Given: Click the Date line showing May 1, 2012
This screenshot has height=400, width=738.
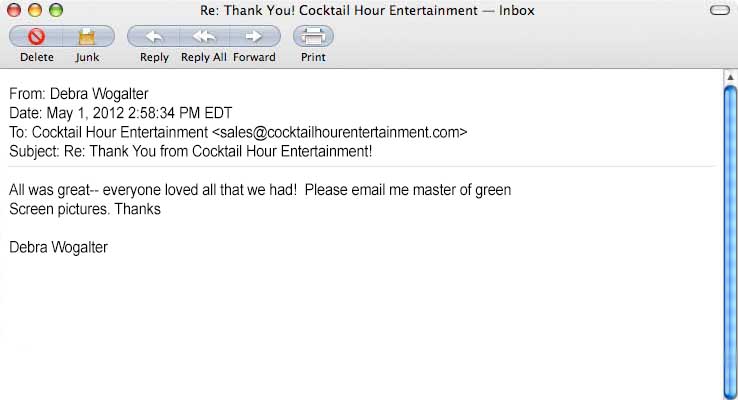Looking at the screenshot, I should click(x=120, y=113).
